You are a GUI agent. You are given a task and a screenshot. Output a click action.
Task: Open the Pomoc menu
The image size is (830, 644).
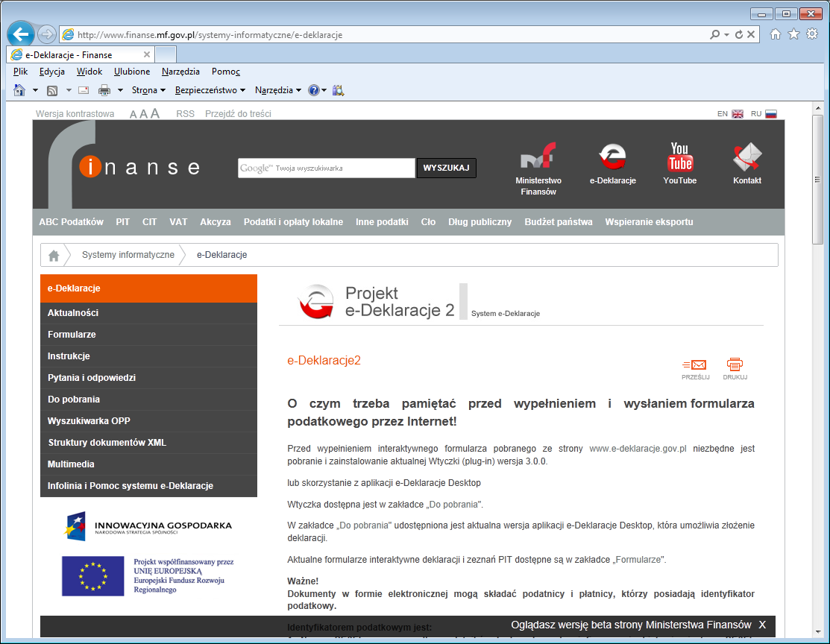point(225,72)
